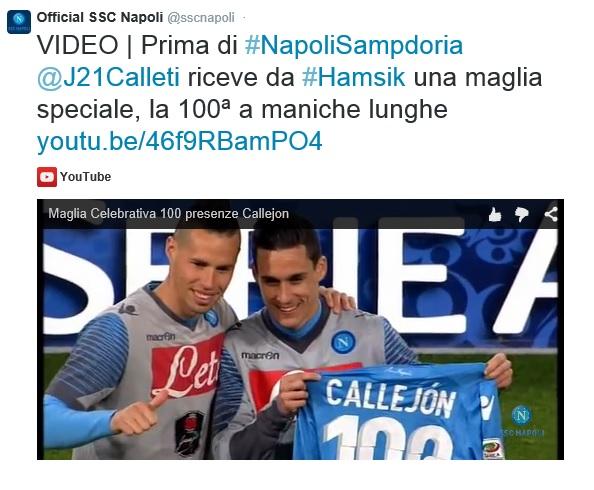This screenshot has height=490, width=594.
Task: Click the red YouTube play logo
Action: (47, 177)
